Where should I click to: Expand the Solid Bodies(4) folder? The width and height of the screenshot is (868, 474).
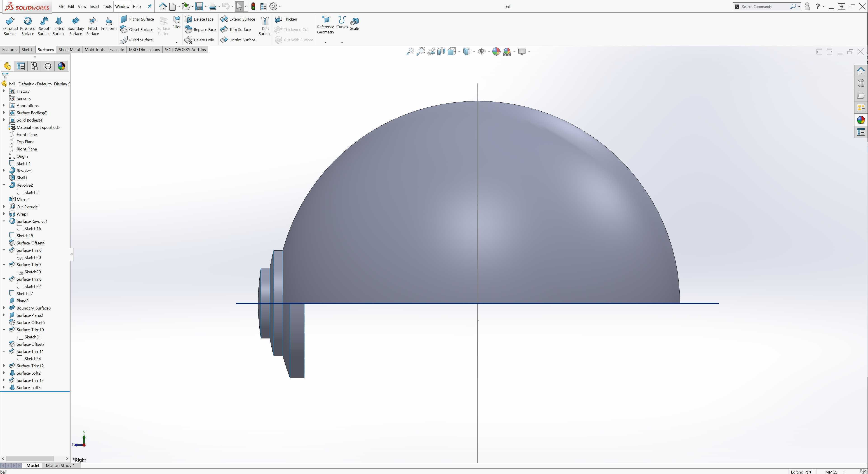pyautogui.click(x=4, y=120)
